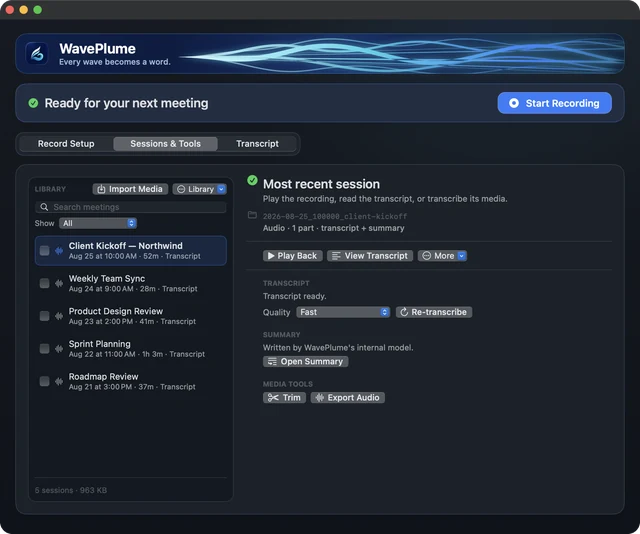Screen dimensions: 640x534
Task: Select the Sprint Planning session title
Action: point(100,344)
